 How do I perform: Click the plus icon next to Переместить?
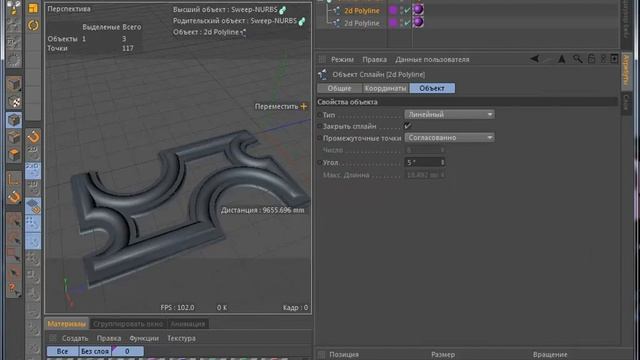tap(304, 107)
